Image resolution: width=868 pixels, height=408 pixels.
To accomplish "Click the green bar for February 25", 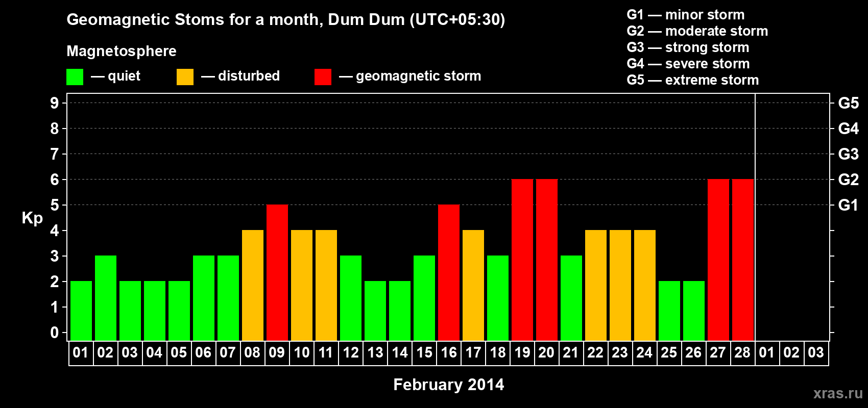I will 669,311.
